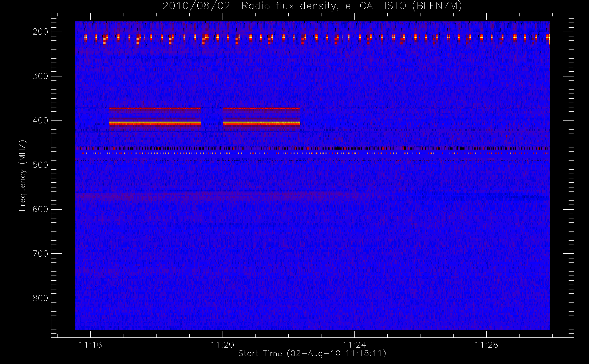Click the 11:16 time tick label
The height and width of the screenshot is (364, 589).
(90, 345)
